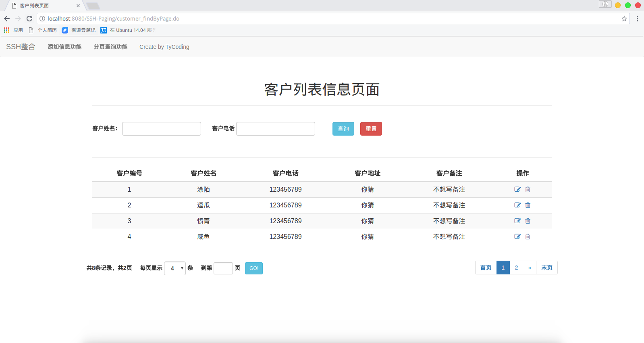This screenshot has height=343, width=644.
Task: Edit customer row 4 咸鱼
Action: click(x=517, y=236)
